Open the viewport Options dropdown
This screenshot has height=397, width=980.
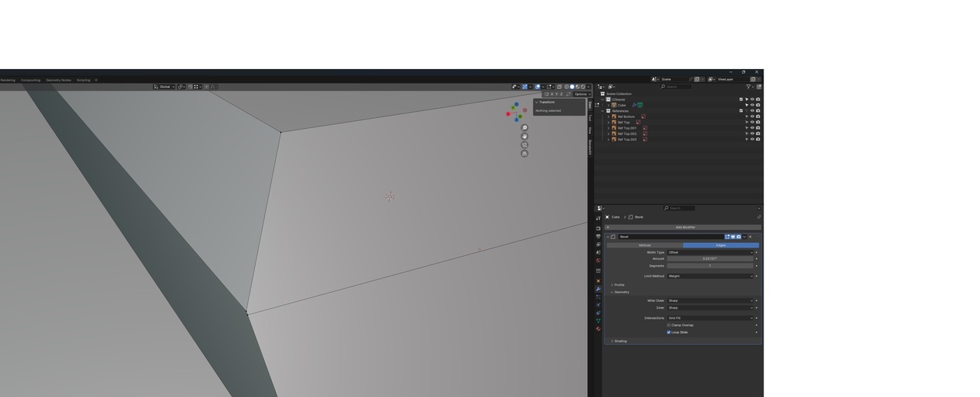pyautogui.click(x=582, y=94)
